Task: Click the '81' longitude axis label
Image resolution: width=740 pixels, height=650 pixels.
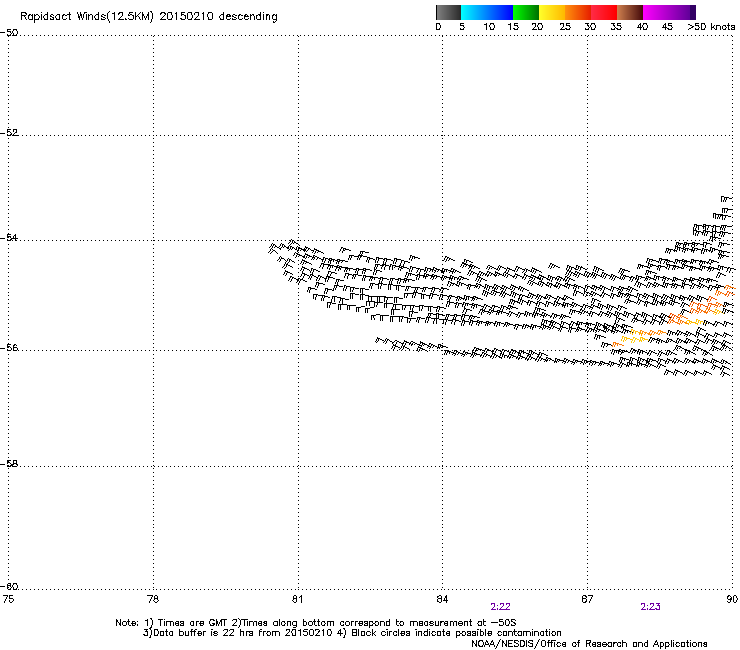Action: pyautogui.click(x=297, y=599)
